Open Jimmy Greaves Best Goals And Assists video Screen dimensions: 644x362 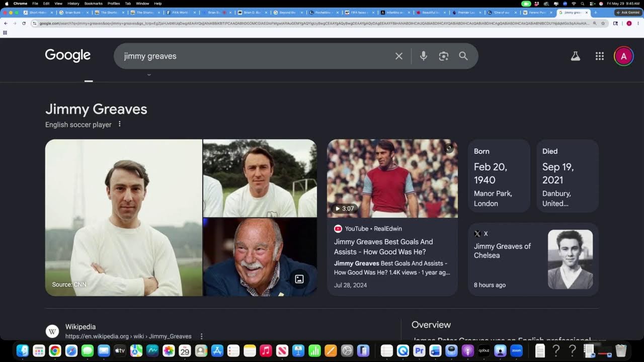coord(383,246)
